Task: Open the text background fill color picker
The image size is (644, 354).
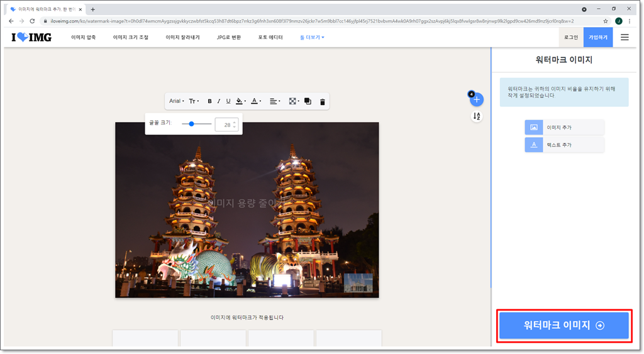Action: (x=241, y=101)
